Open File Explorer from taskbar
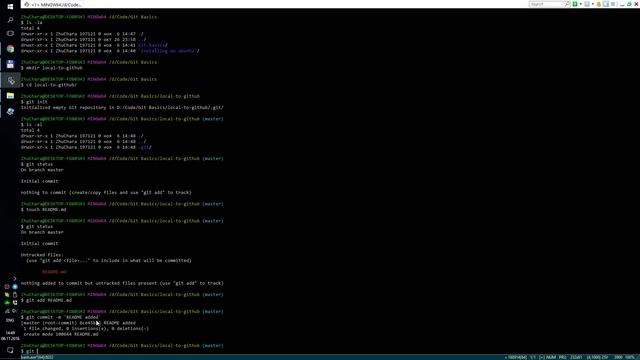The height and width of the screenshot is (360, 640). tap(10, 96)
